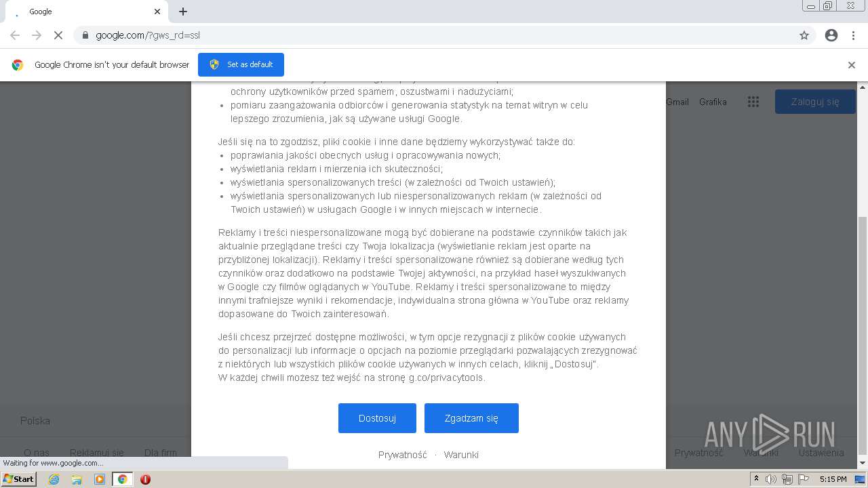Open the Reklamuj się footer link
The image size is (868, 488).
tap(97, 453)
